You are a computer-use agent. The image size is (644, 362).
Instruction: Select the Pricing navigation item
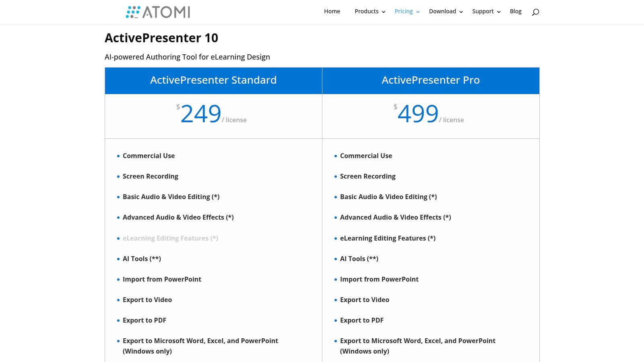(x=404, y=11)
